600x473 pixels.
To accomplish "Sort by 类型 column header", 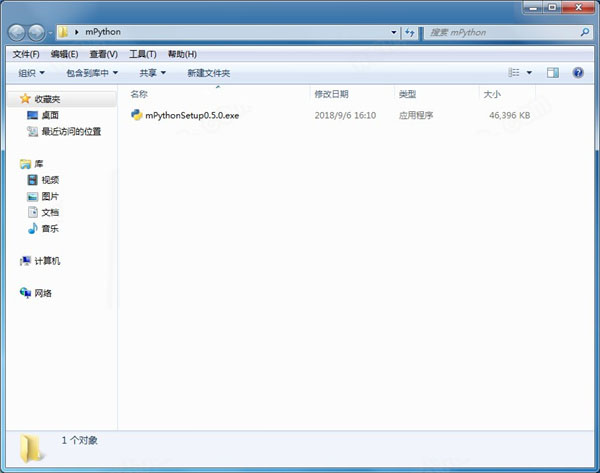I will pyautogui.click(x=407, y=94).
